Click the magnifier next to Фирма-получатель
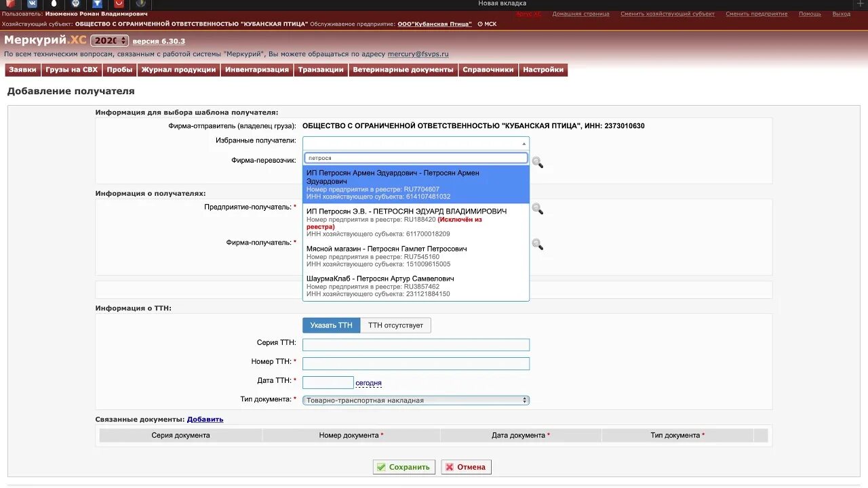The width and height of the screenshot is (868, 488). tap(537, 244)
